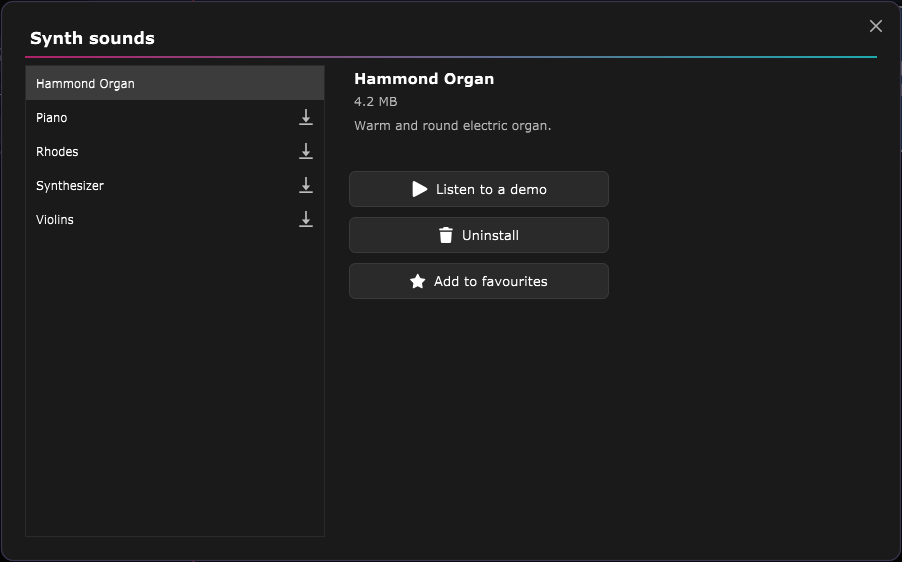Select the Piano list row

click(x=175, y=117)
